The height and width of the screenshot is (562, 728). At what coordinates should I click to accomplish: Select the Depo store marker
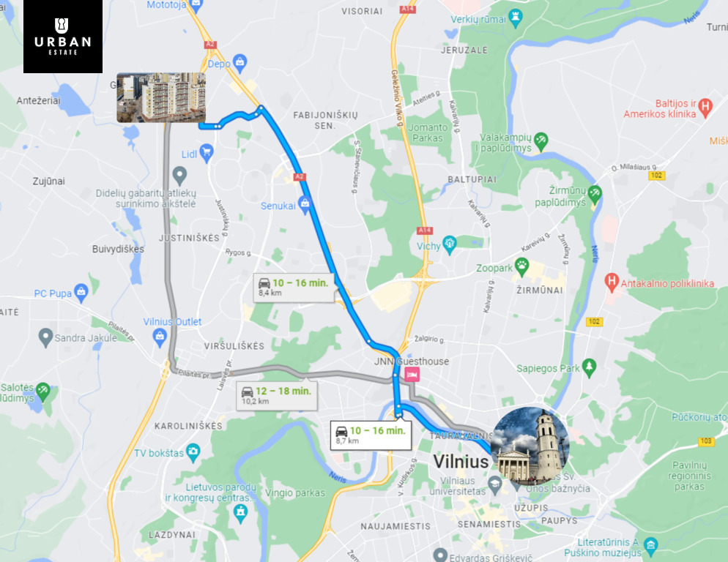[x=239, y=63]
